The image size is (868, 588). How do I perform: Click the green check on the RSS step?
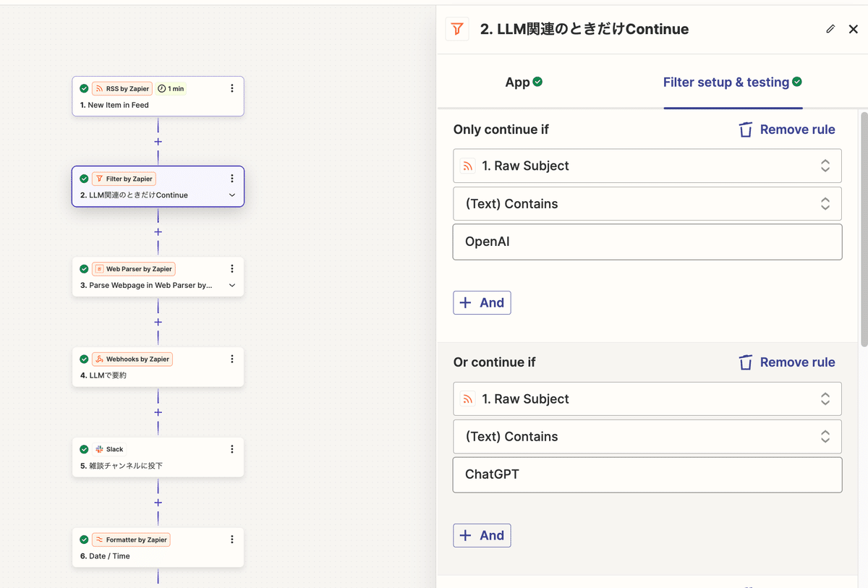[84, 89]
